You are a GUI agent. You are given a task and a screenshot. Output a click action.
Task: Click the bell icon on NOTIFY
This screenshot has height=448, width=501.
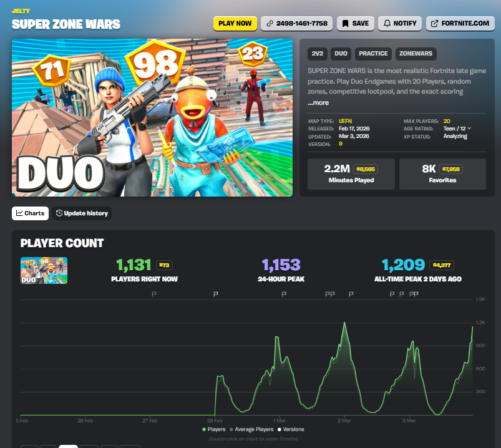point(387,23)
